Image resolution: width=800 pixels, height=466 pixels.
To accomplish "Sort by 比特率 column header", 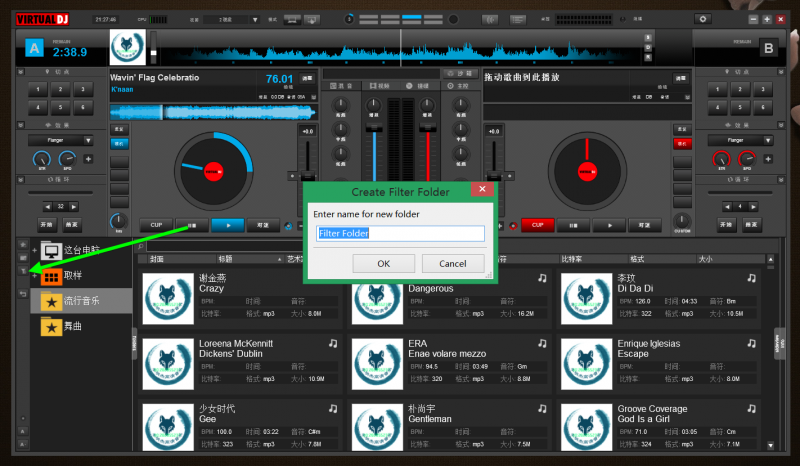I will 571,259.
